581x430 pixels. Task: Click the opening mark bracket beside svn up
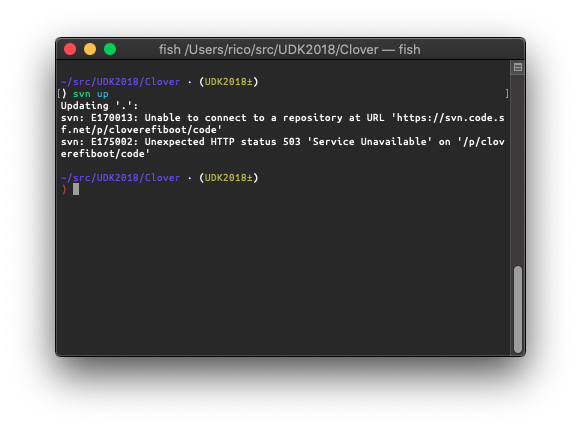(59, 94)
